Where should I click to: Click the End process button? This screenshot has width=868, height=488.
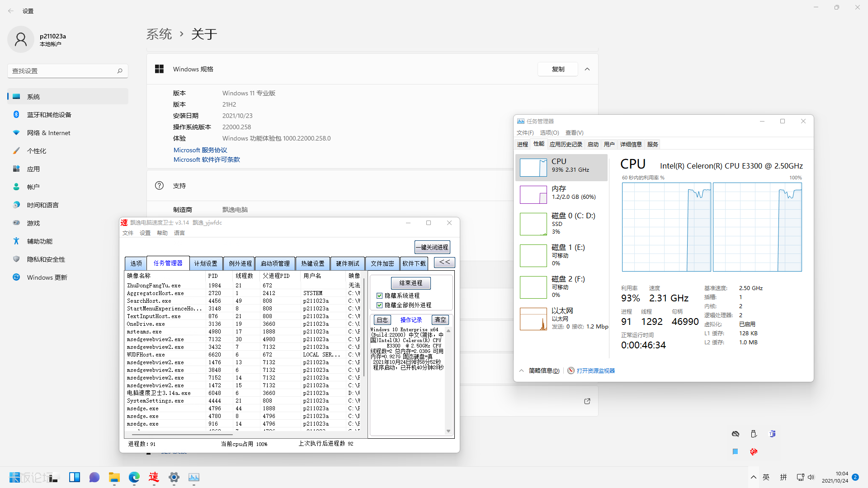pos(411,283)
